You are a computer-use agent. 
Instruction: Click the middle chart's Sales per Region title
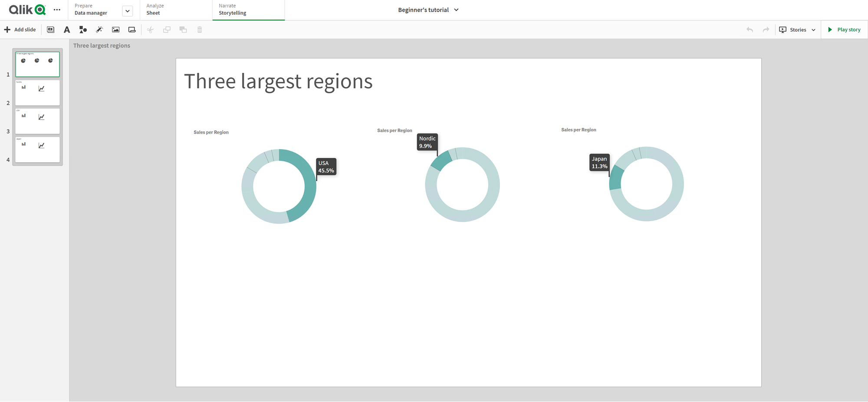395,131
